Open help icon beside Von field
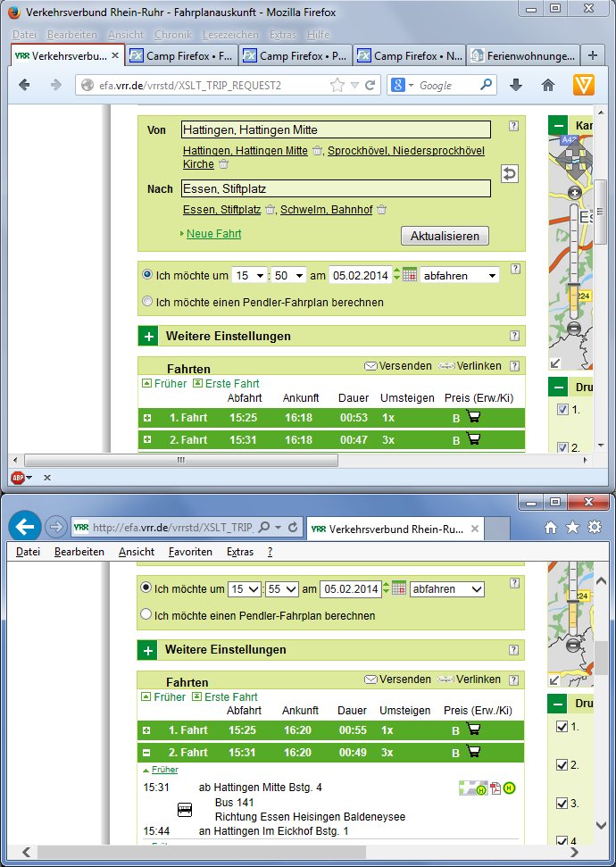This screenshot has height=867, width=616. click(x=513, y=126)
